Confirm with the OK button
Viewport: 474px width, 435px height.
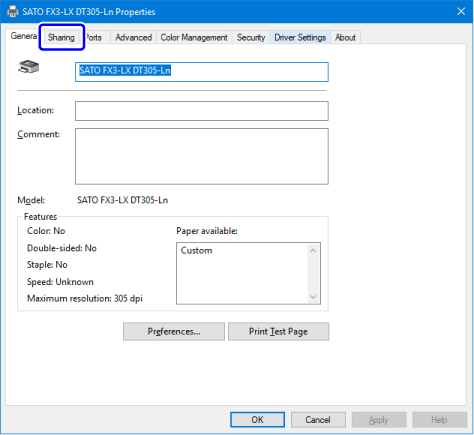click(257, 420)
